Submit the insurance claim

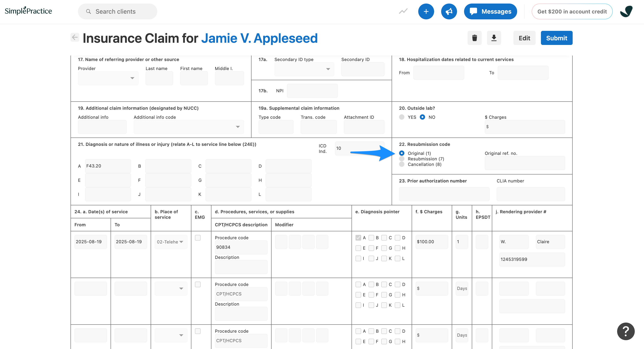pyautogui.click(x=557, y=38)
